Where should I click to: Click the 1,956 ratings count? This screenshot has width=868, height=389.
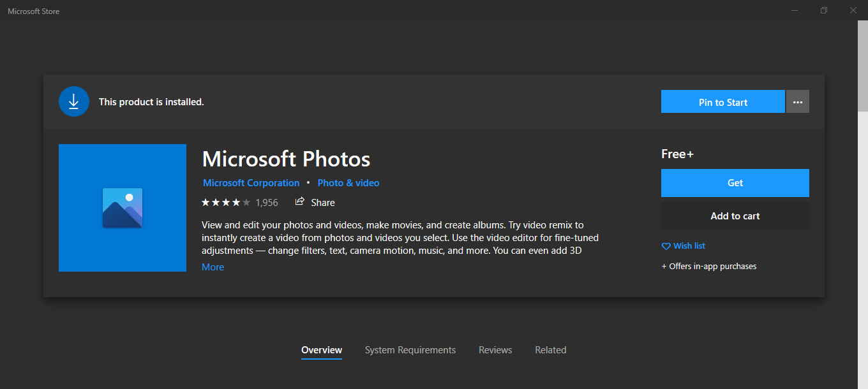tap(267, 202)
